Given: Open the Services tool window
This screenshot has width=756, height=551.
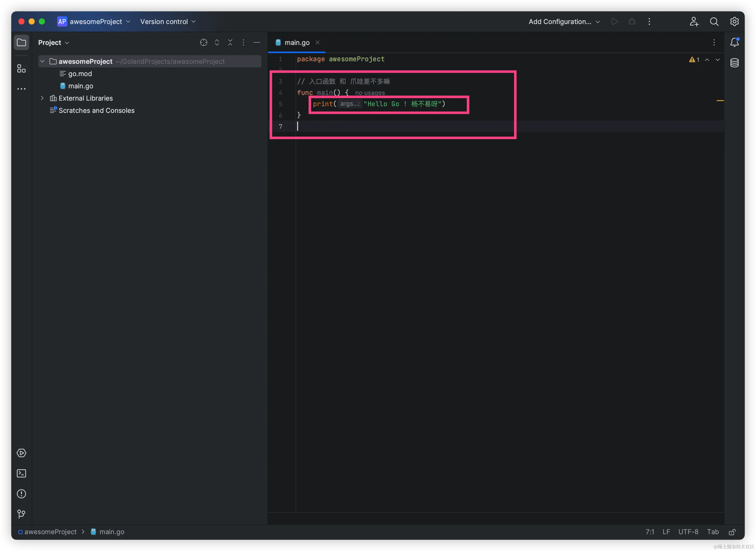Looking at the screenshot, I should pyautogui.click(x=21, y=453).
